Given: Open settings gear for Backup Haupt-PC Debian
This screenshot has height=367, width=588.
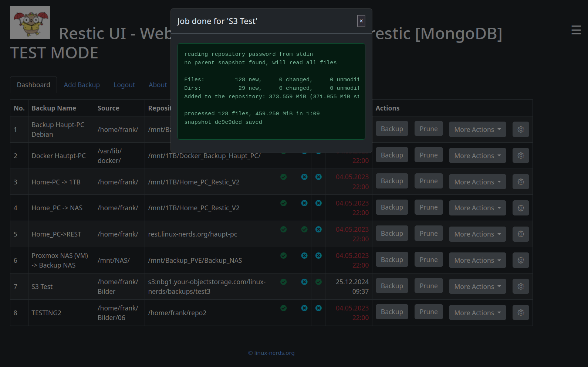Looking at the screenshot, I should point(521,129).
